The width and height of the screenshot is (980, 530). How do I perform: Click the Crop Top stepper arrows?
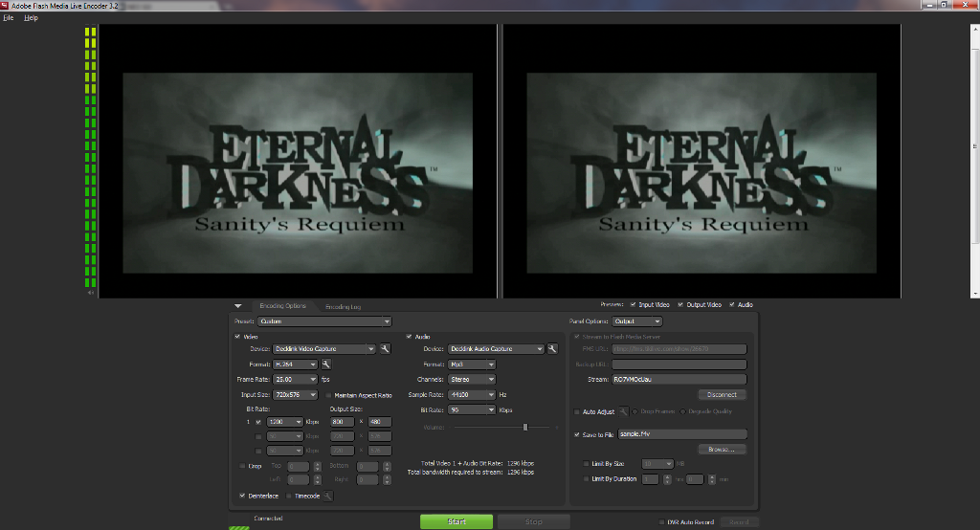pyautogui.click(x=317, y=466)
